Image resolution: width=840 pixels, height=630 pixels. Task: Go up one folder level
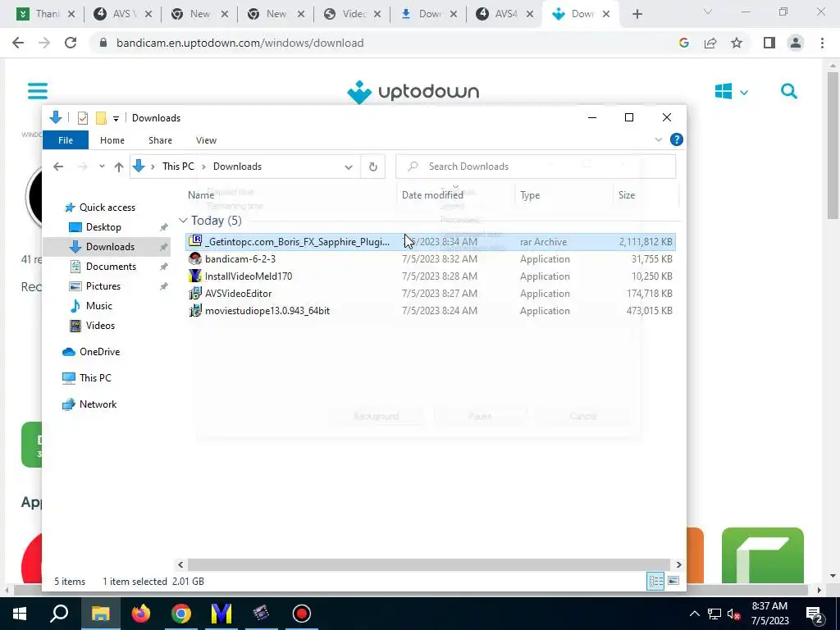pos(119,167)
